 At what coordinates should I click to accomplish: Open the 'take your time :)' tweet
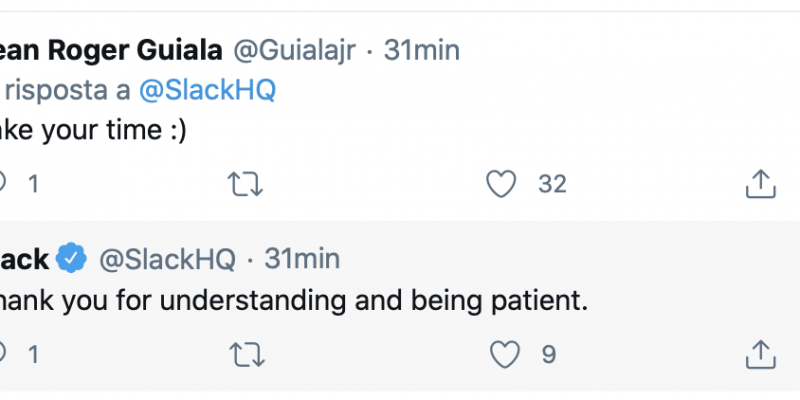point(93,131)
